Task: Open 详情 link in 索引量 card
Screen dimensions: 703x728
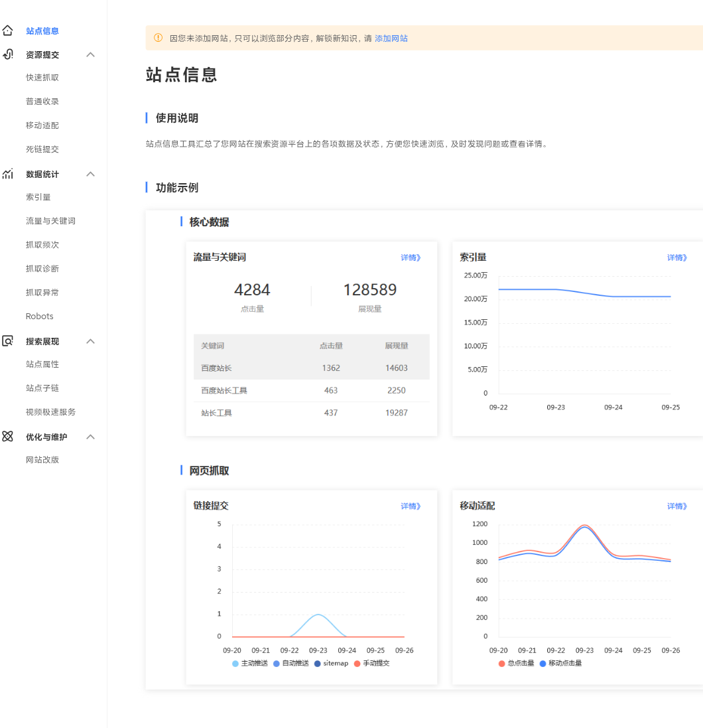Action: click(677, 257)
